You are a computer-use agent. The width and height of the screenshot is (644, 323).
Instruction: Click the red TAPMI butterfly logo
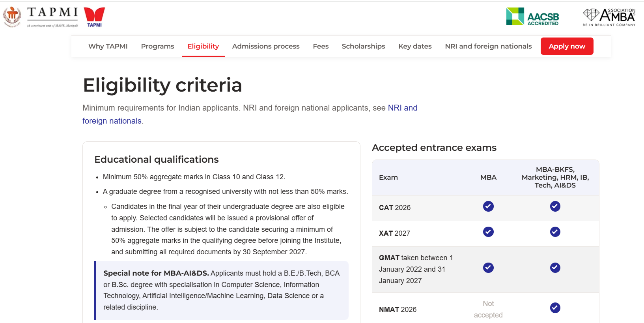pyautogui.click(x=95, y=17)
